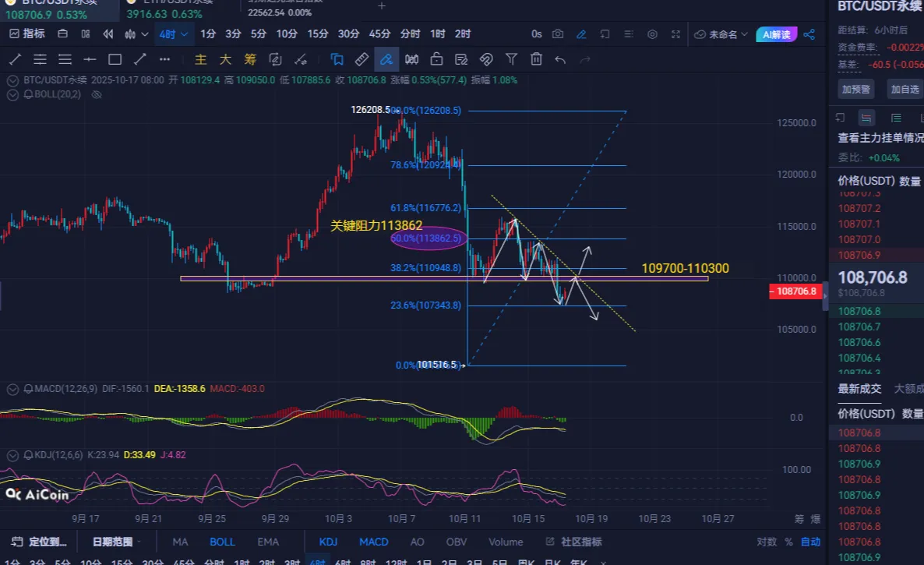Toggle the KDJ sub-indicator
This screenshot has width=924, height=565.
pos(328,542)
